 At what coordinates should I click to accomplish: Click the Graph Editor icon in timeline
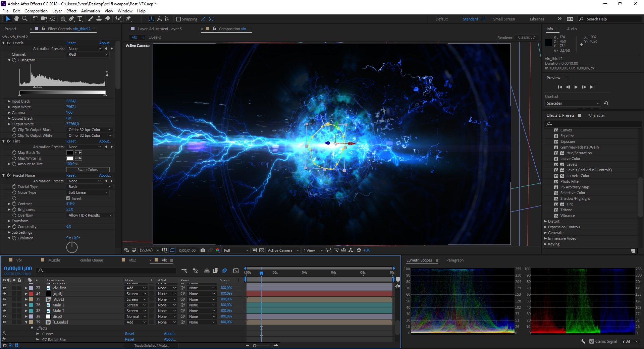click(x=236, y=271)
